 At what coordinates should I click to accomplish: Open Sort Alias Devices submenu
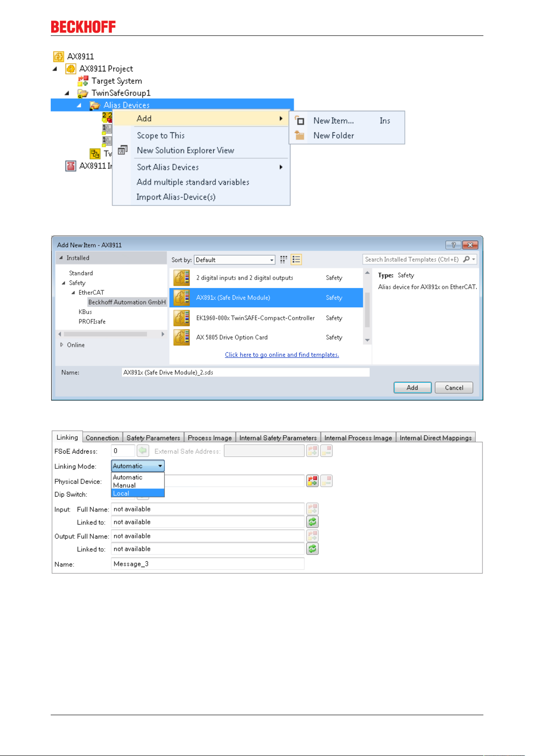201,167
